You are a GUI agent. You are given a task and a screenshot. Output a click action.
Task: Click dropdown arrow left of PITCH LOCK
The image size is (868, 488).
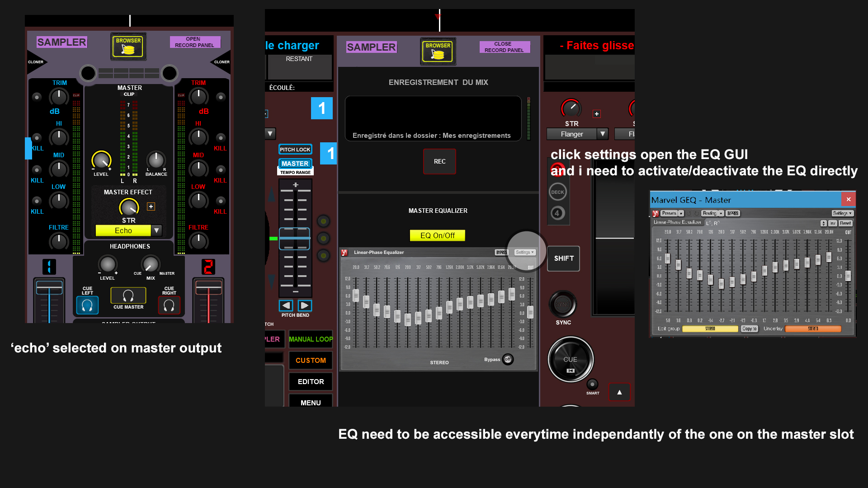[270, 133]
